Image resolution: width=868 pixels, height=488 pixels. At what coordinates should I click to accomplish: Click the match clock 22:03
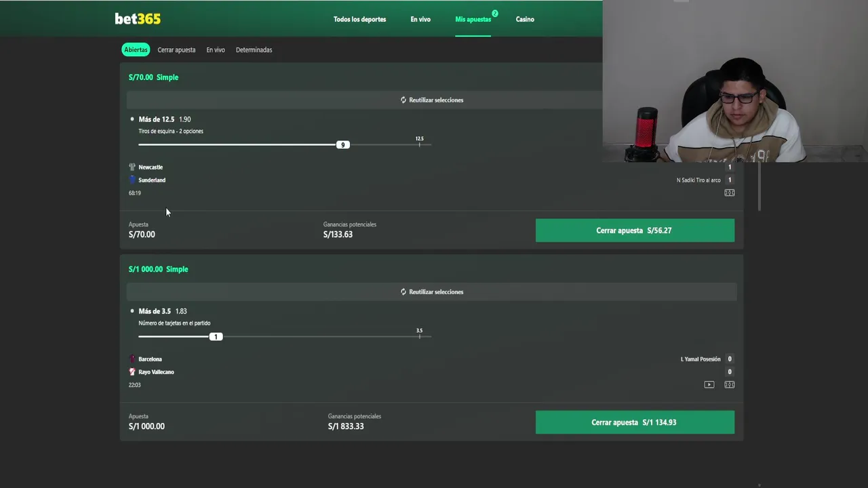point(135,384)
